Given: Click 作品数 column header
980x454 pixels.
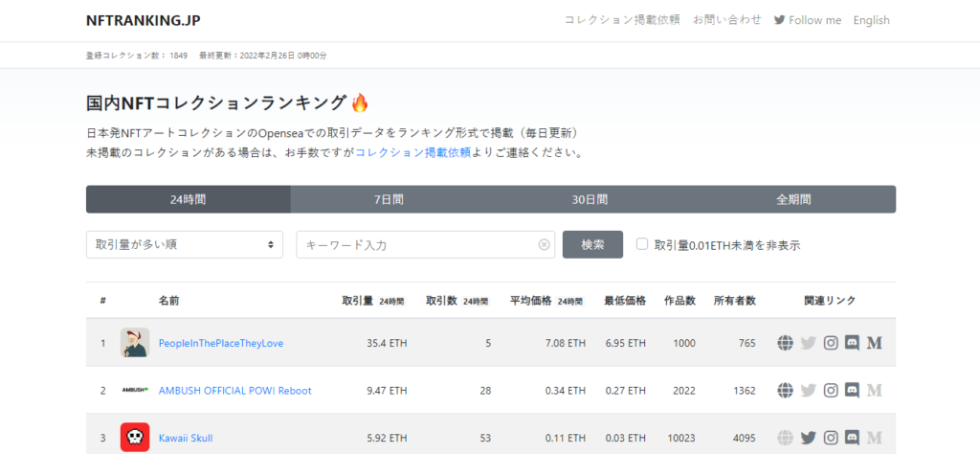Looking at the screenshot, I should [x=680, y=301].
